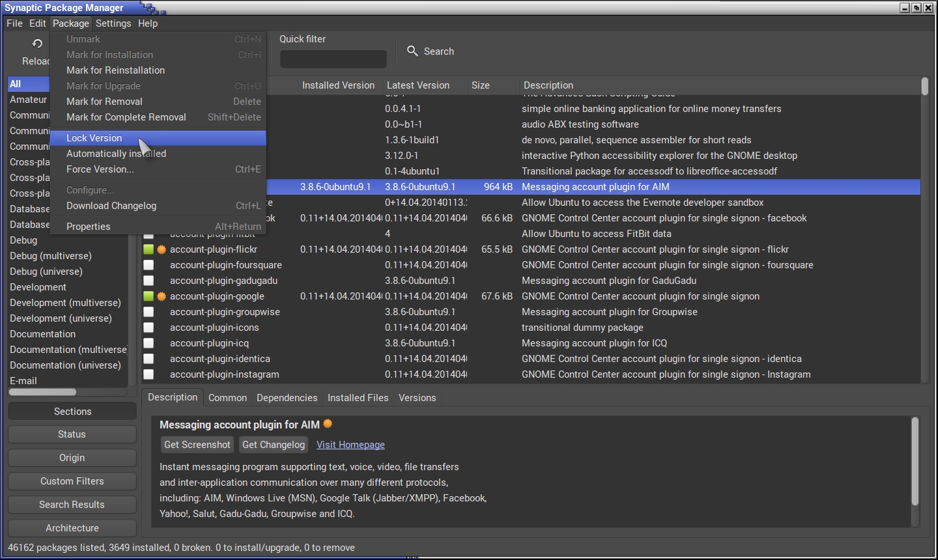
Task: Open Force Version from the Package menu
Action: click(100, 169)
